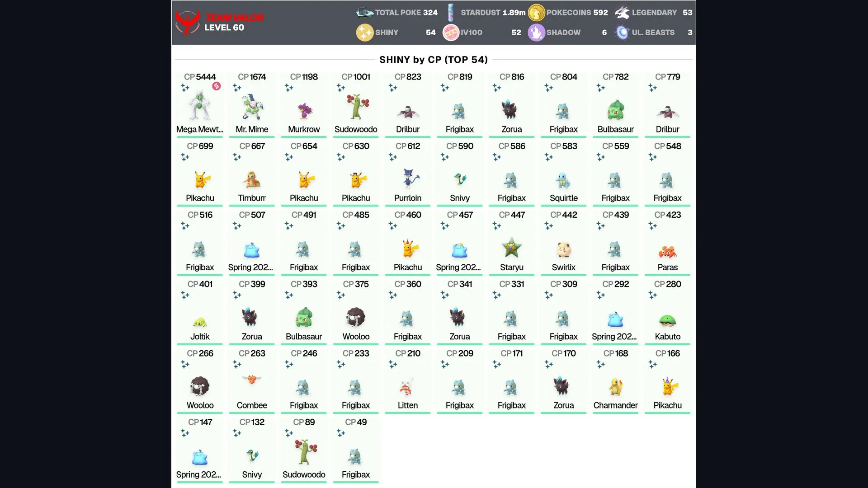Image resolution: width=868 pixels, height=488 pixels.
Task: Click the Drilbur CP 823 name label
Action: coord(408,129)
